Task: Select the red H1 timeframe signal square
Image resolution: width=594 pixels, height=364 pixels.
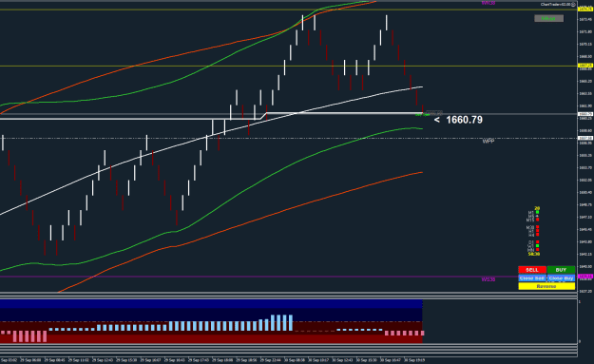Action: point(538,231)
